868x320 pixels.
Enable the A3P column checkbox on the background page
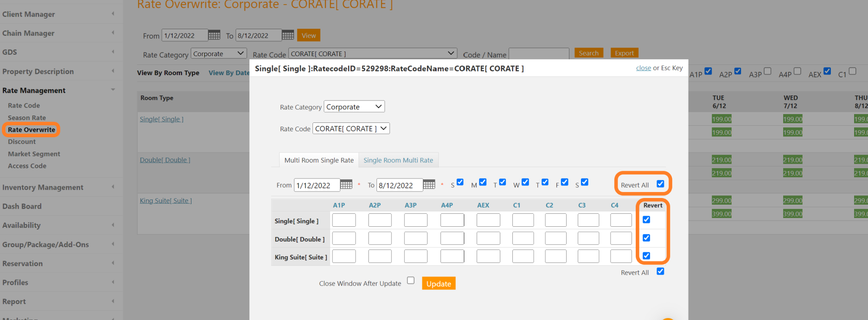767,71
